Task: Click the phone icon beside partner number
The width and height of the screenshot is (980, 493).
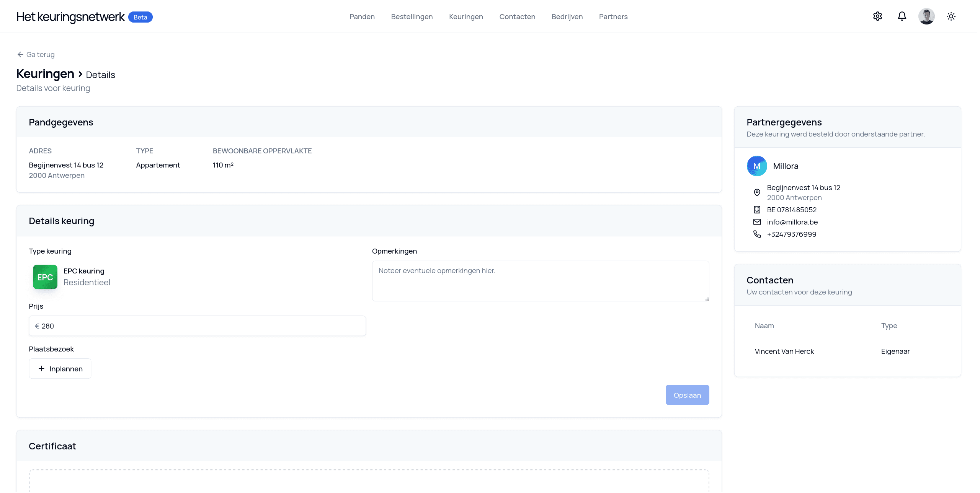Action: tap(757, 234)
